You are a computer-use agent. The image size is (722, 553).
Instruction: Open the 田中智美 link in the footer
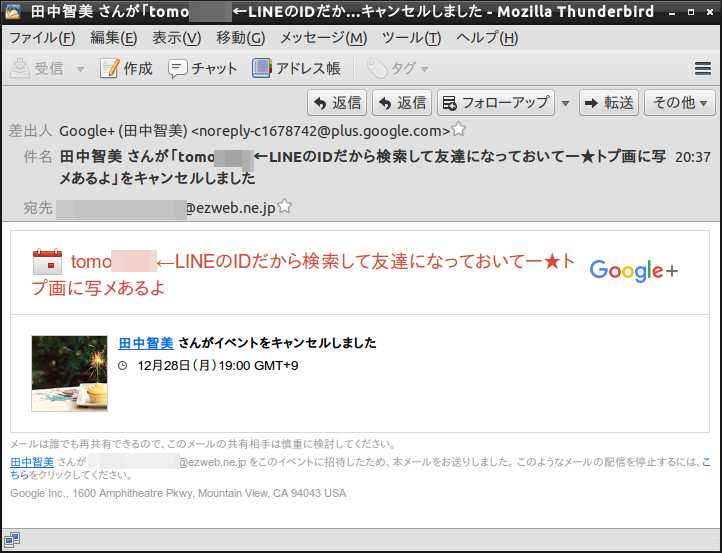32,462
